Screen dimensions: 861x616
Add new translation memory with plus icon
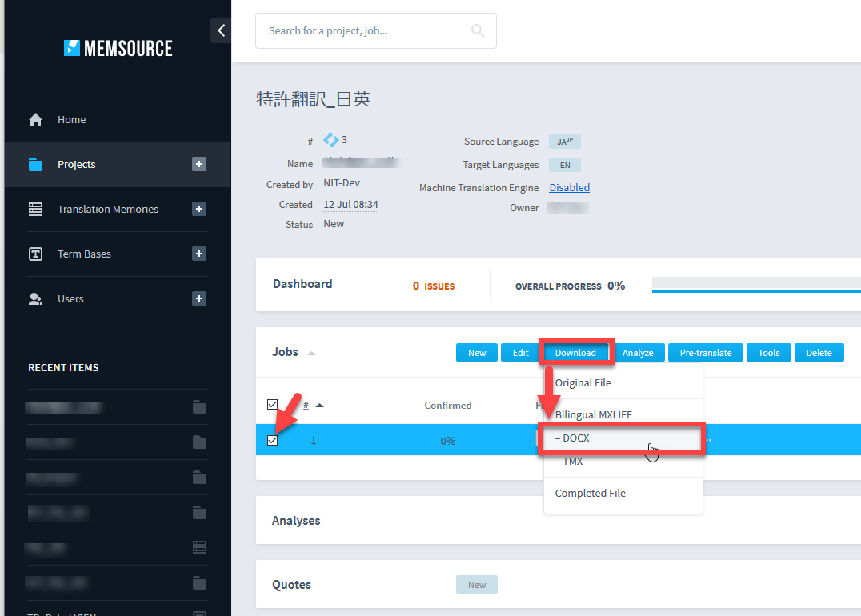point(199,209)
